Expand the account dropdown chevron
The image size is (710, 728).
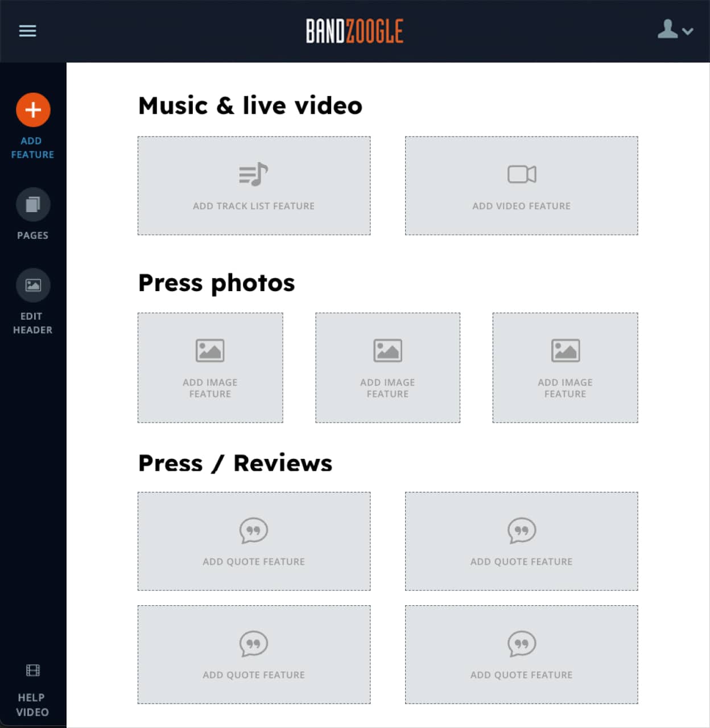click(688, 31)
